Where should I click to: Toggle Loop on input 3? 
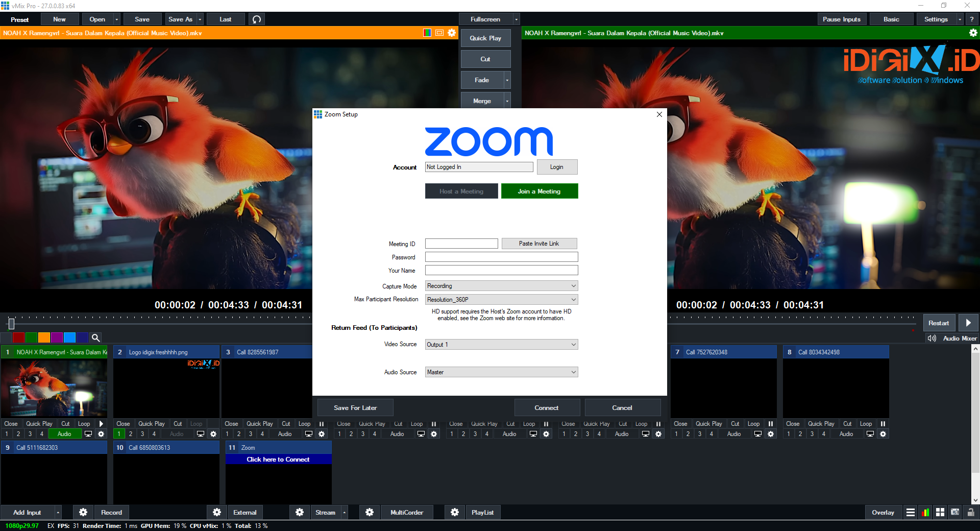[x=304, y=424]
